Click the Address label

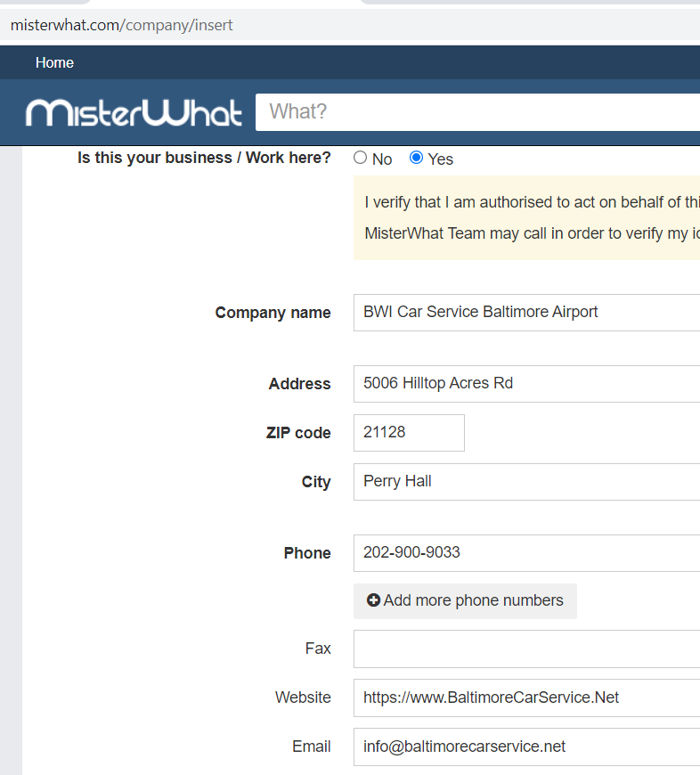coord(299,384)
